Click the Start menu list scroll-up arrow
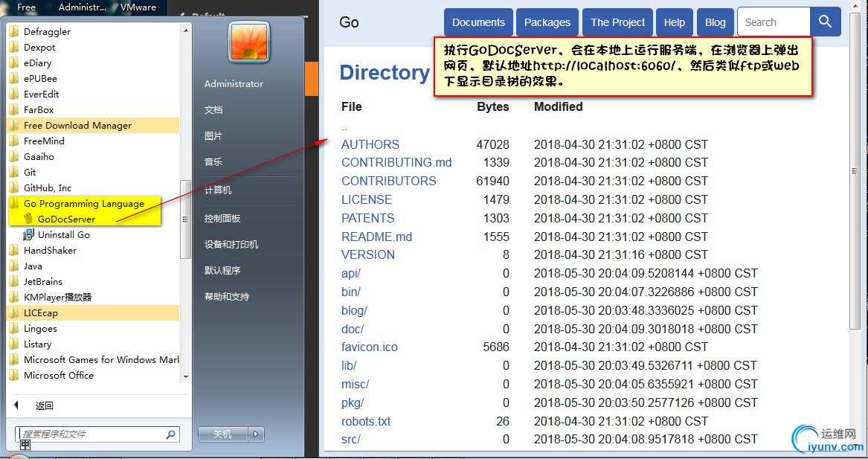 (185, 30)
